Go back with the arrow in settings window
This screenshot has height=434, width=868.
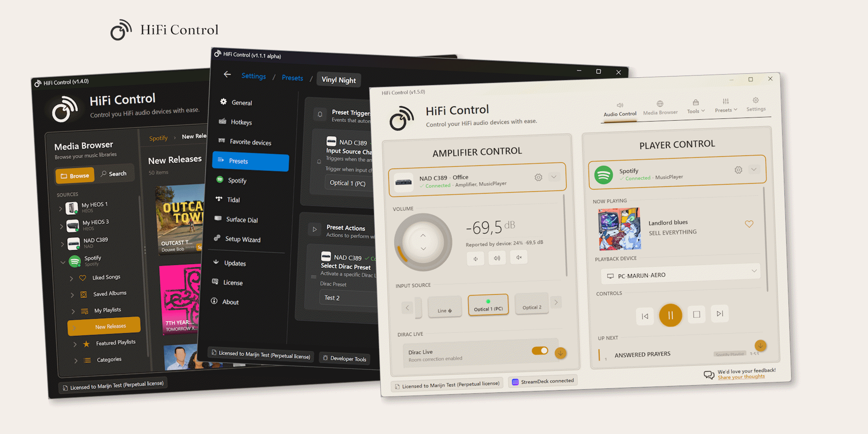[x=227, y=74]
